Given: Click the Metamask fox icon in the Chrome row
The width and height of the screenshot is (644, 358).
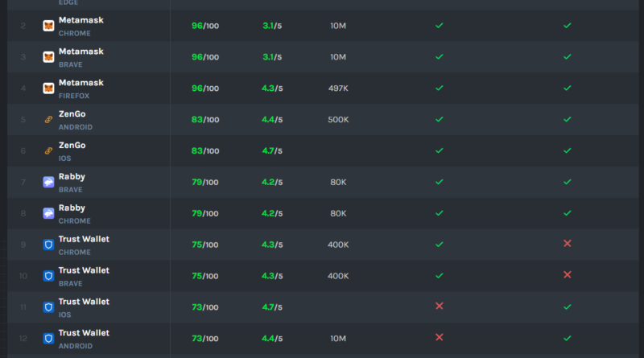Looking at the screenshot, I should coord(48,26).
